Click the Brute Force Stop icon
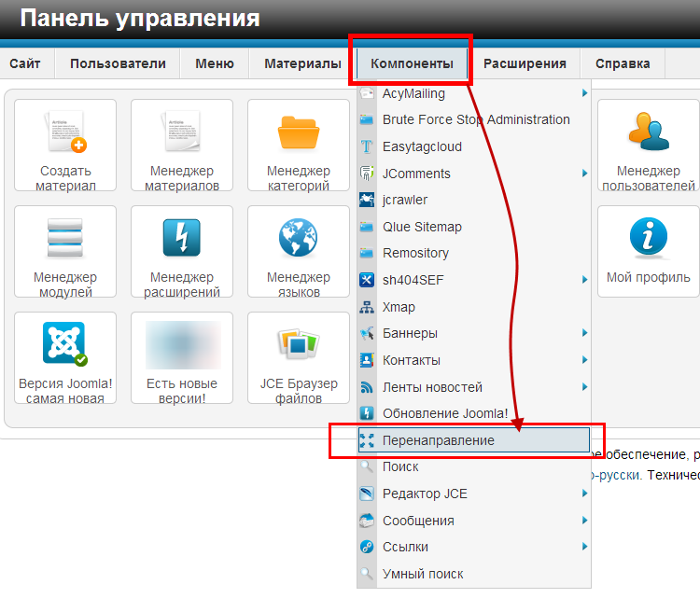The image size is (700, 612). click(367, 119)
